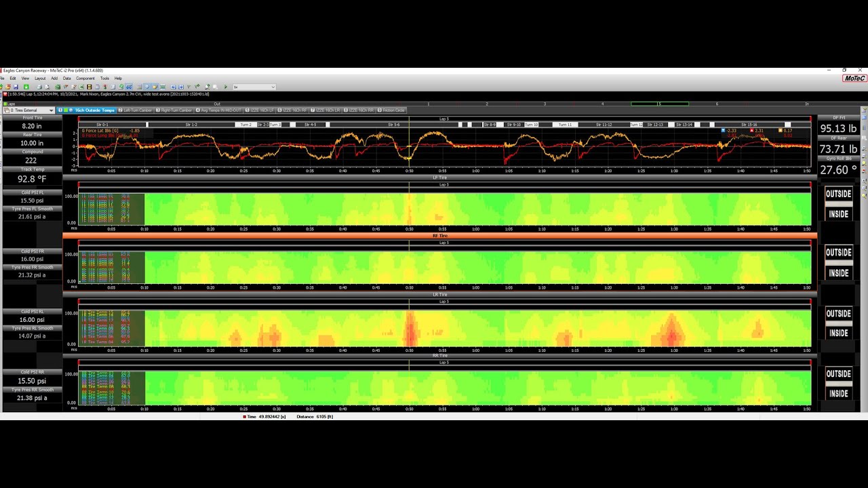Select the Out lap in the lap bar
Screen dimensions: 868x488
click(x=217, y=104)
